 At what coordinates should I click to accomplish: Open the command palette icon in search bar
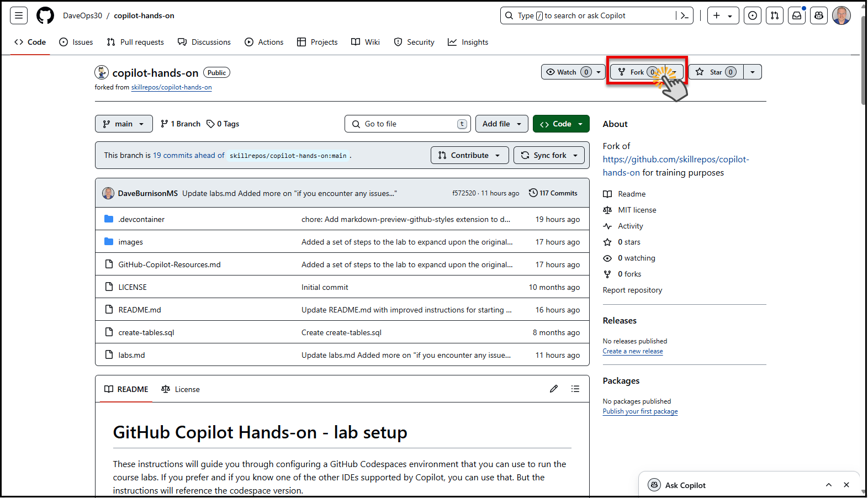(685, 15)
